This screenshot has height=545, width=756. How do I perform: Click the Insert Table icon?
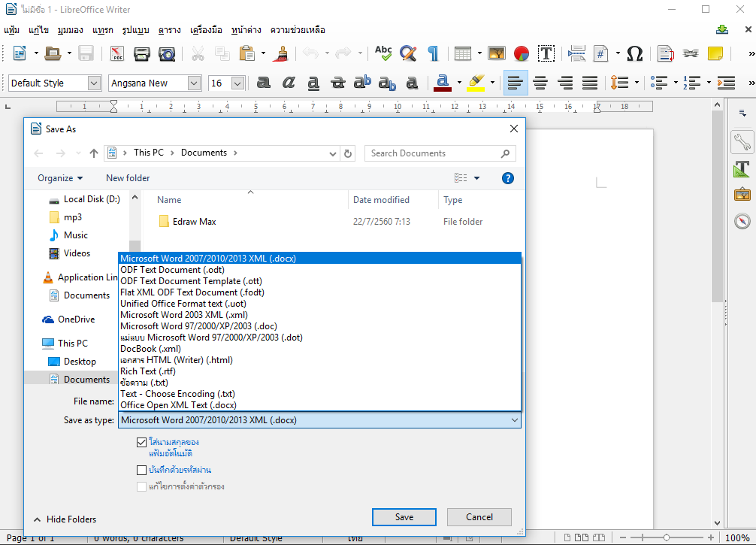coord(462,53)
